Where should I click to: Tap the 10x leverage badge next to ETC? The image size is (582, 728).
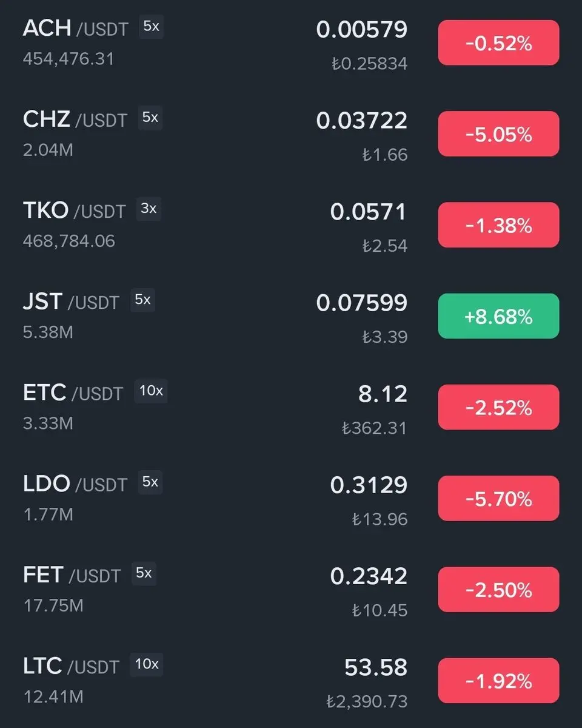point(151,391)
